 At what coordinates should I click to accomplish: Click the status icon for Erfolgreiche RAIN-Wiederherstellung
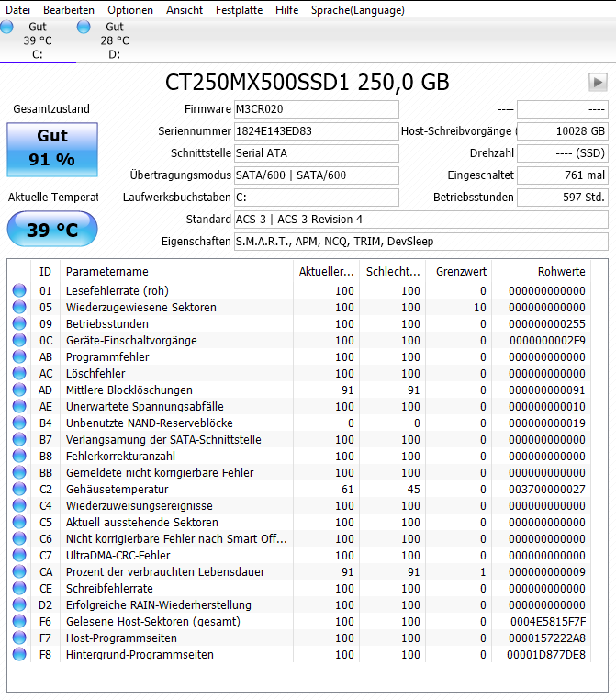point(19,604)
